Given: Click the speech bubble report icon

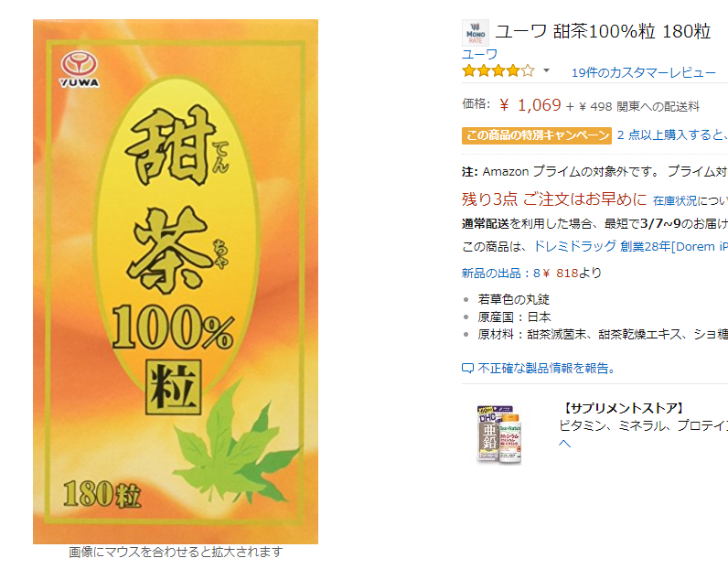Looking at the screenshot, I should tap(467, 369).
